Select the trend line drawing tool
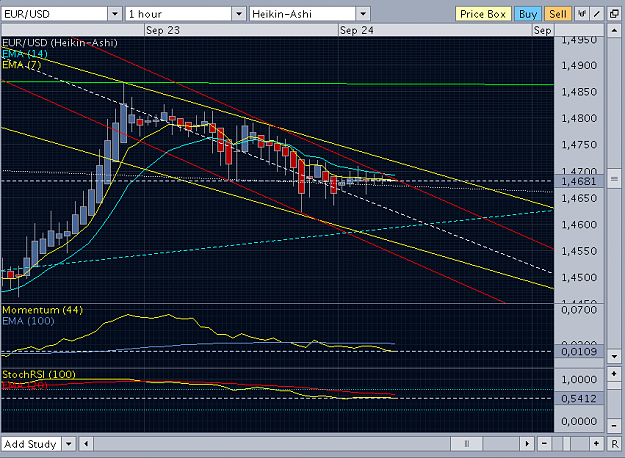625x458 pixels. click(597, 14)
